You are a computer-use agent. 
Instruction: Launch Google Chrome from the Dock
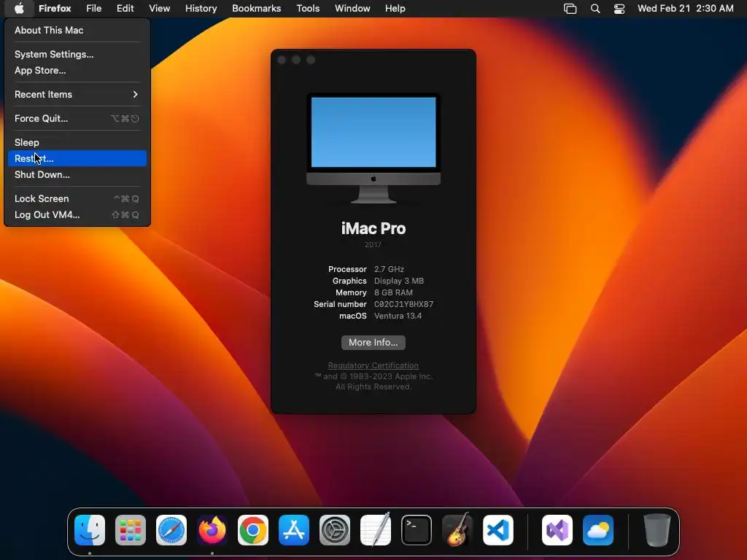(253, 530)
